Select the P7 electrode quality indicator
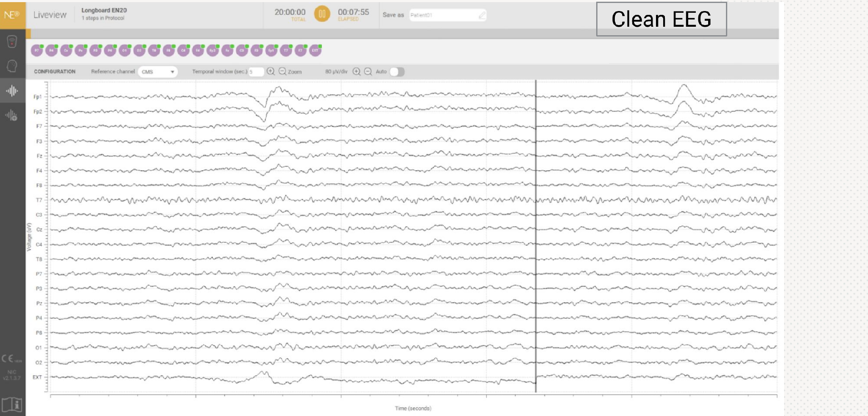Image resolution: width=868 pixels, height=416 pixels. click(x=37, y=51)
